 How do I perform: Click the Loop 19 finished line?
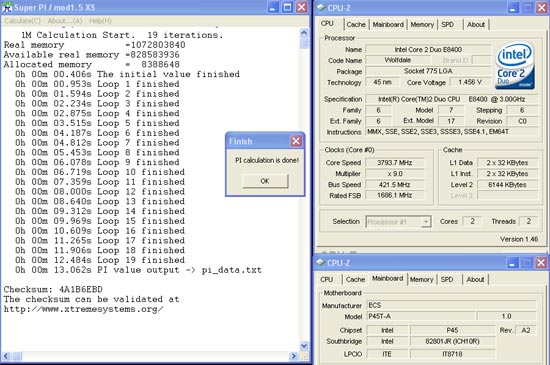pos(100,260)
